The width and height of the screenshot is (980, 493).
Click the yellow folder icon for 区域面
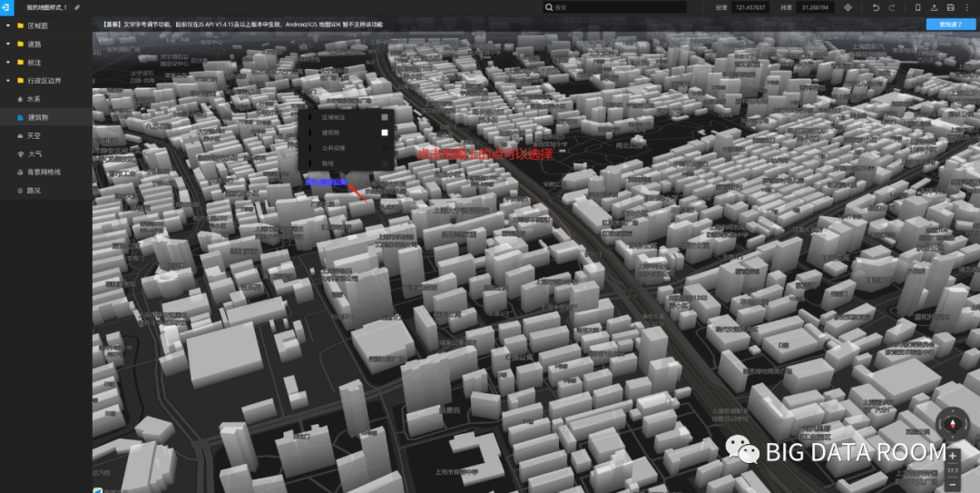pyautogui.click(x=21, y=25)
